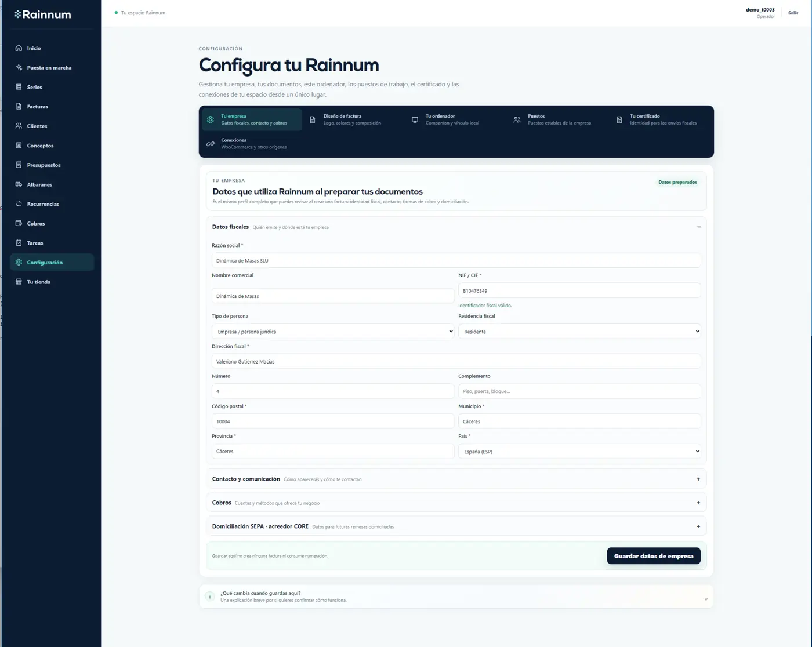Switch to the Tu ordenador tab
Screen dimensions: 812x647
[456, 119]
